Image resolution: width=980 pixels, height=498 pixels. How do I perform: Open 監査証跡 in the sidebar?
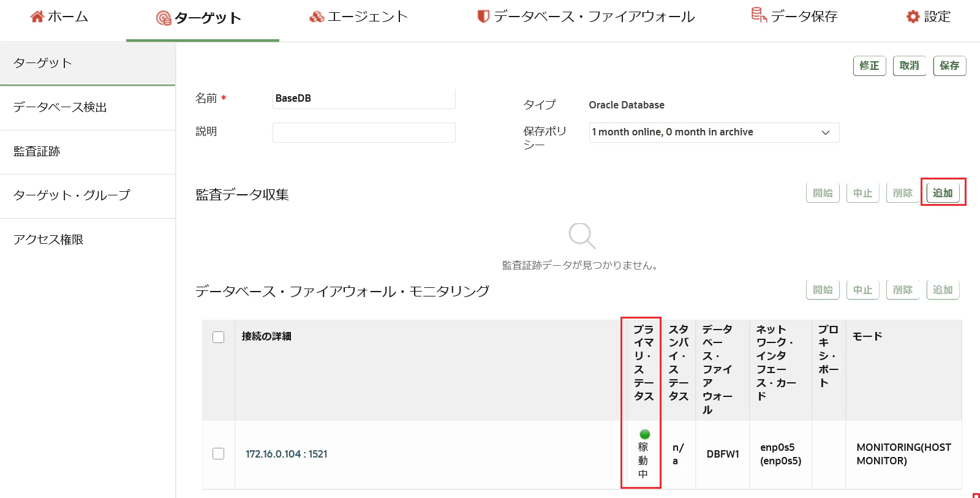[88, 152]
